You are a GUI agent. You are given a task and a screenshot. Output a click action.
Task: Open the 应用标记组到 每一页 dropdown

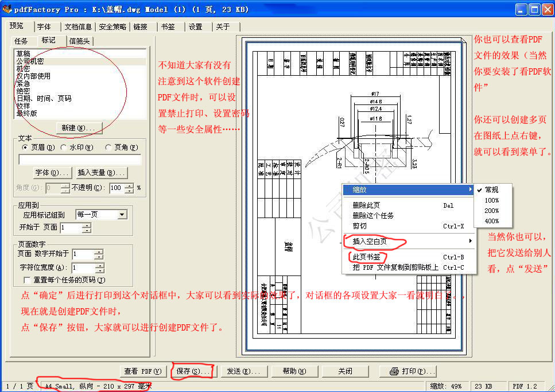(x=122, y=215)
